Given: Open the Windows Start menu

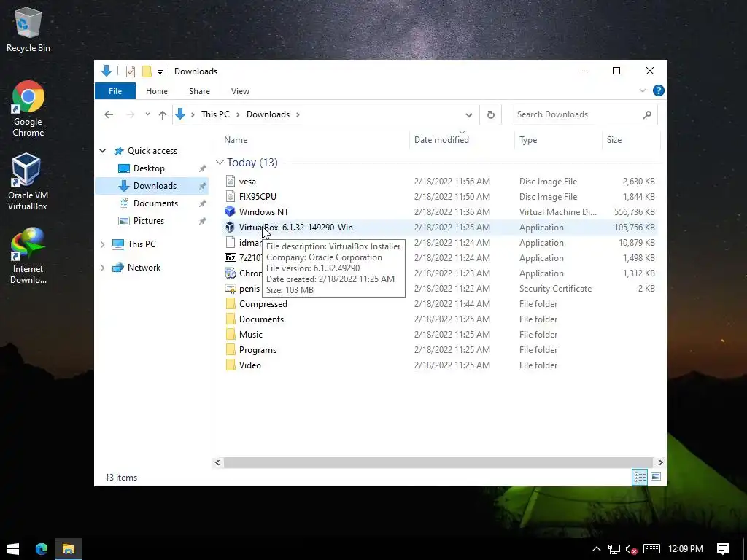Looking at the screenshot, I should tap(13, 549).
